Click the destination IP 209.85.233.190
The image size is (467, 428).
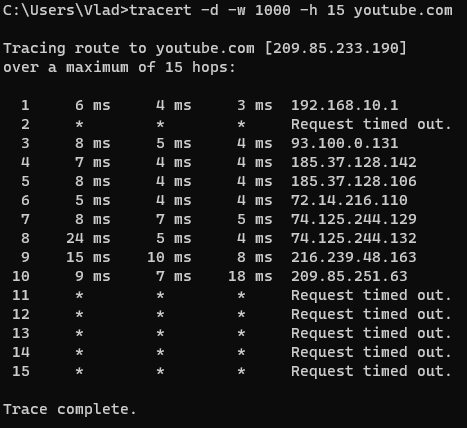pyautogui.click(x=336, y=48)
